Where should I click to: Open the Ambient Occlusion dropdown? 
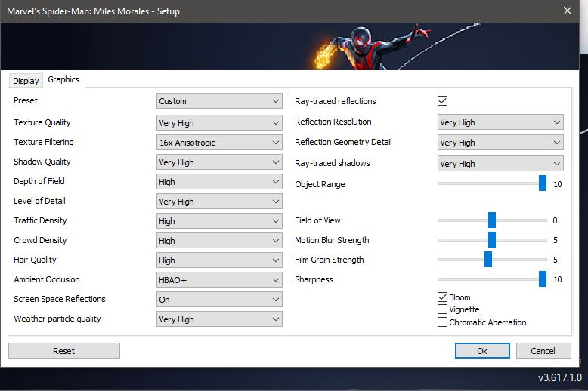[219, 280]
